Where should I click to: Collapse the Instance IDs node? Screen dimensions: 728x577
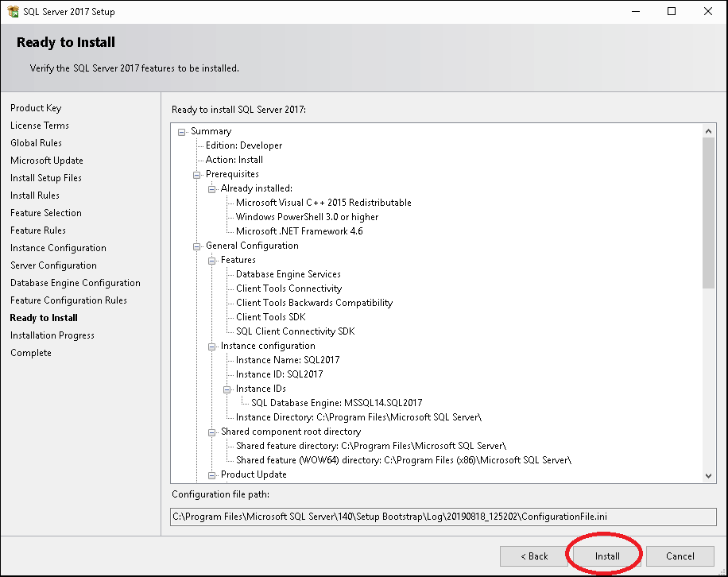tap(227, 389)
